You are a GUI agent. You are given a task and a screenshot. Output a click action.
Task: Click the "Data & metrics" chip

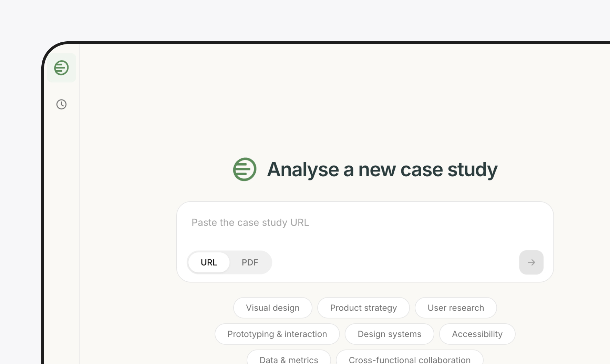[x=288, y=359]
